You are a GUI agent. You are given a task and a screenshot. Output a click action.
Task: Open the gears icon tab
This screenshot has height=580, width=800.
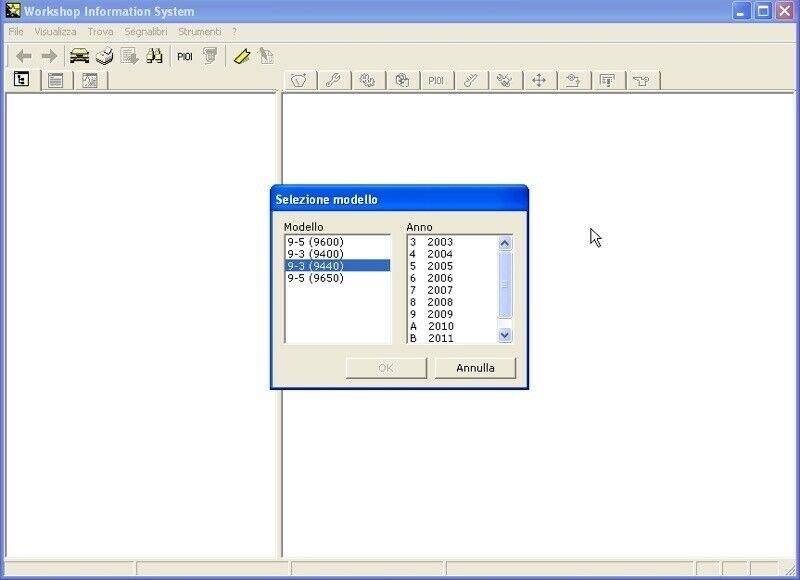pos(367,80)
